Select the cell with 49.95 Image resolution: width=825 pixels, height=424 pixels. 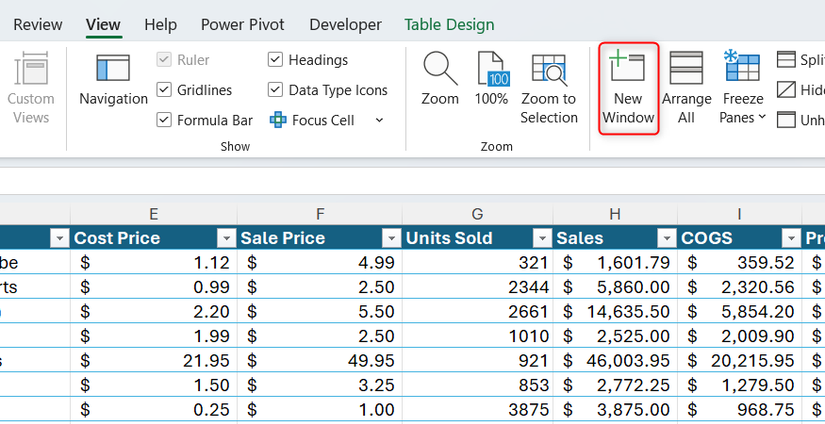[320, 360]
